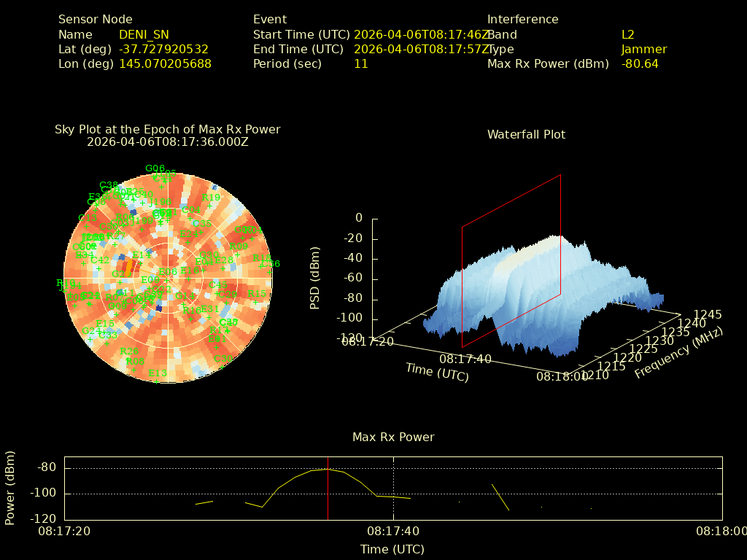Click the event period value 11

[x=360, y=64]
